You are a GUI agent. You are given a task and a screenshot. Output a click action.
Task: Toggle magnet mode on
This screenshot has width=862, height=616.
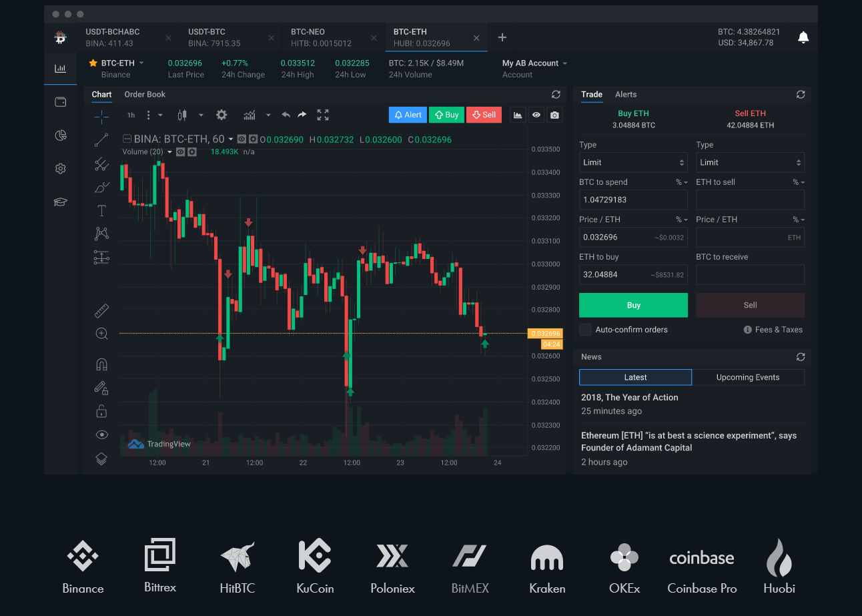point(101,364)
